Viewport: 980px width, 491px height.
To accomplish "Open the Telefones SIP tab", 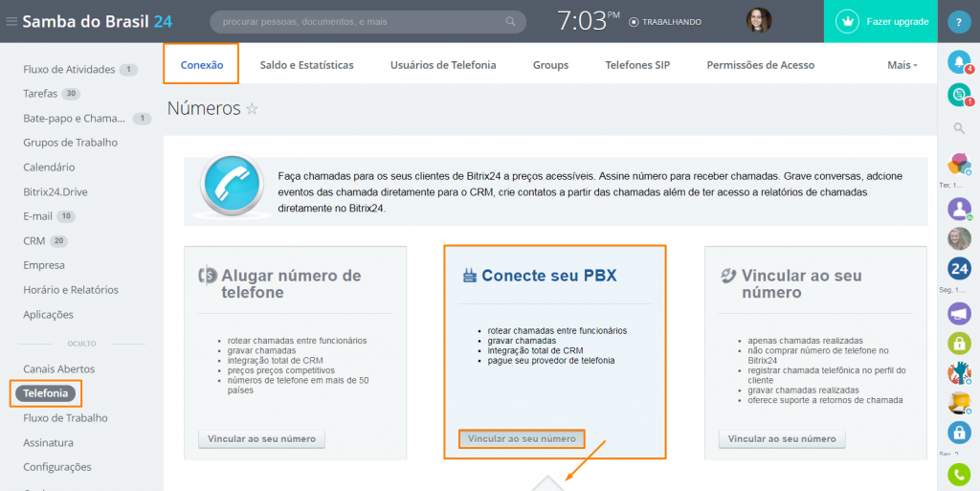I will tap(637, 65).
